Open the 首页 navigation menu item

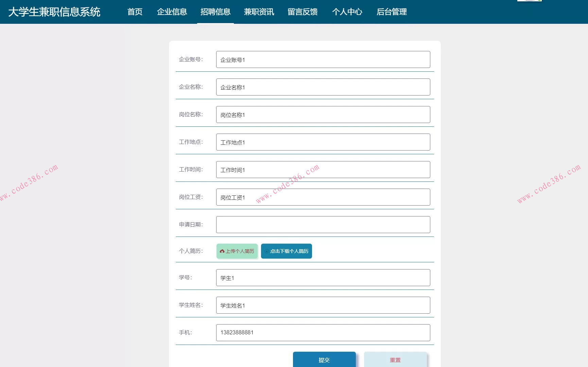click(135, 12)
